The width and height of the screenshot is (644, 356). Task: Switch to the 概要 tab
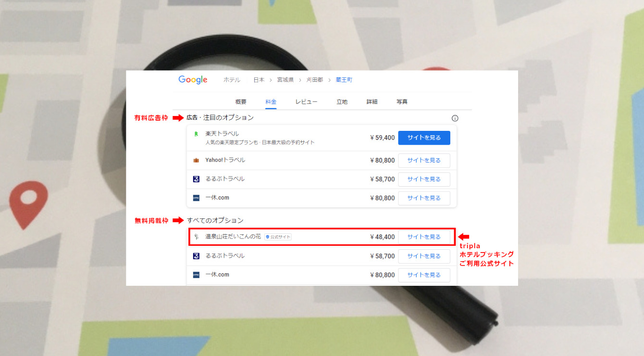tap(241, 102)
